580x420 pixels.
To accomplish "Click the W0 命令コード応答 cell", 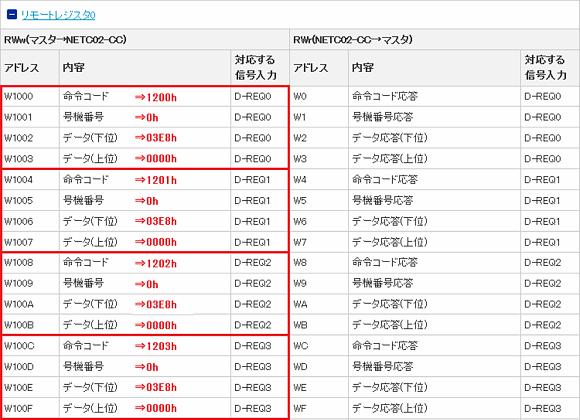I will click(x=434, y=97).
